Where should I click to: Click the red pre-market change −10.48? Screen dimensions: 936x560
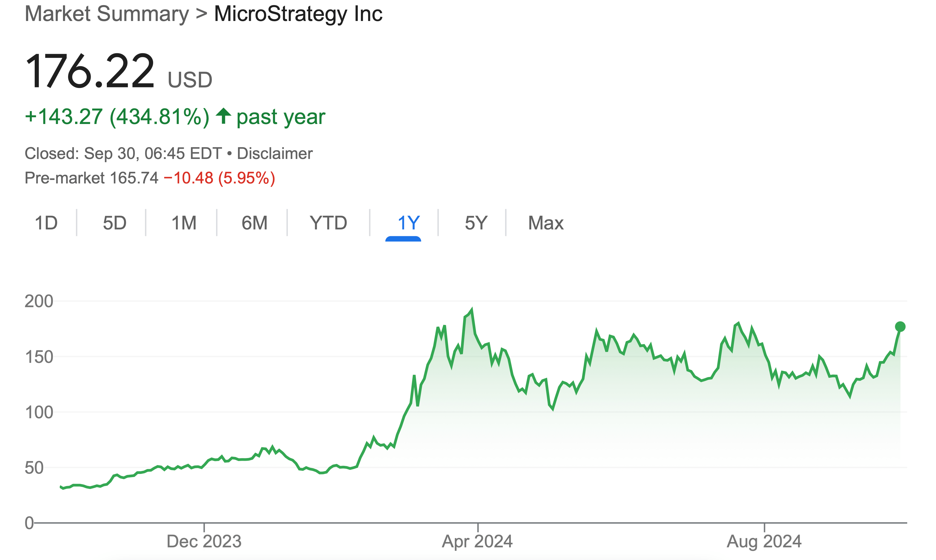click(x=188, y=178)
